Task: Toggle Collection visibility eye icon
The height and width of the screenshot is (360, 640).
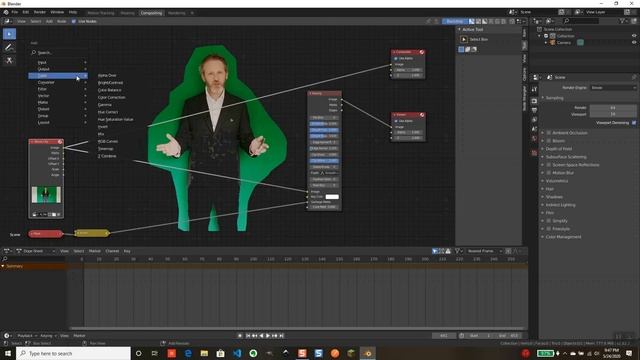Action: pos(634,36)
